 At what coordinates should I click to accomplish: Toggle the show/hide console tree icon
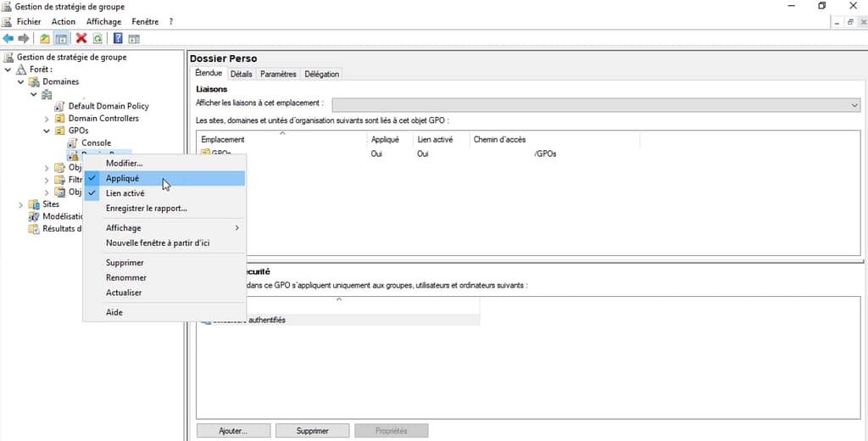[x=61, y=38]
